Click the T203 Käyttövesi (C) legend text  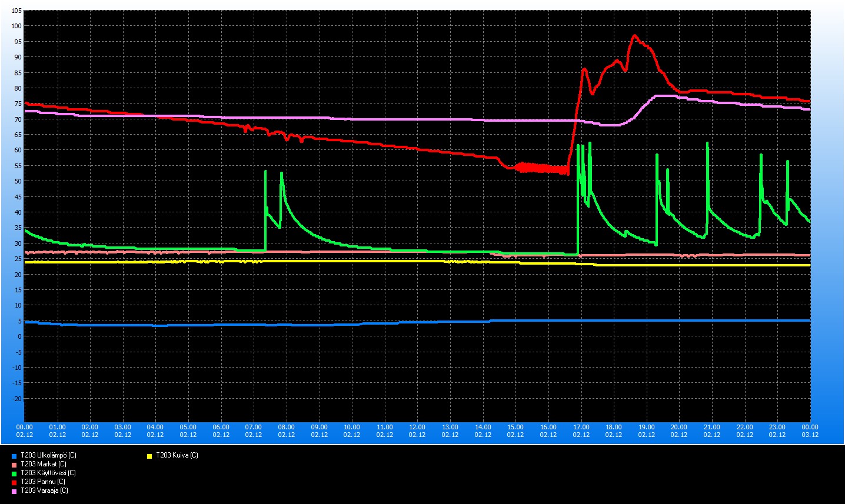pyautogui.click(x=48, y=473)
